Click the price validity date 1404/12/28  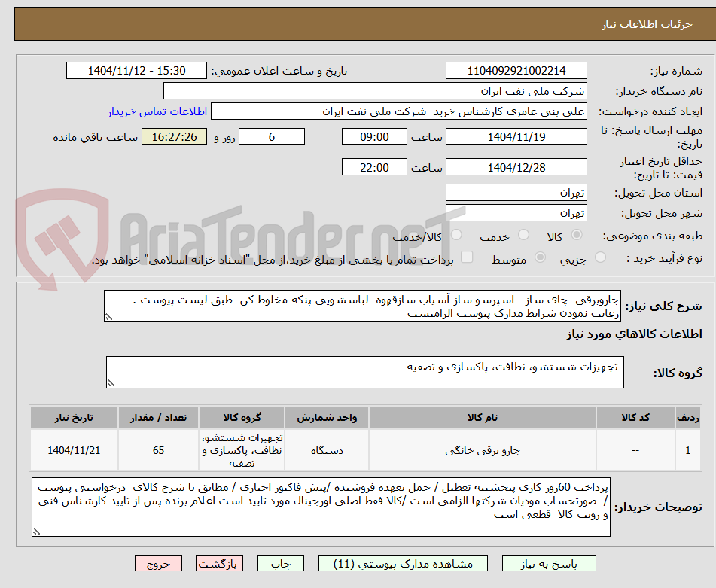[516, 167]
